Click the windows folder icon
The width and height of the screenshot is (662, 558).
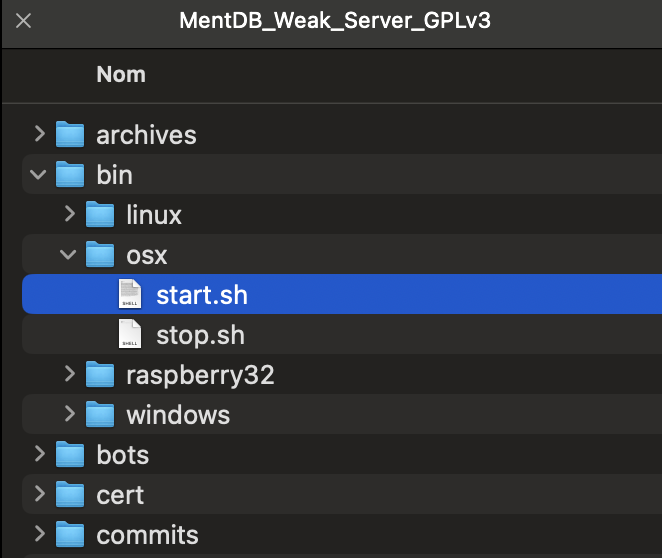(x=99, y=414)
